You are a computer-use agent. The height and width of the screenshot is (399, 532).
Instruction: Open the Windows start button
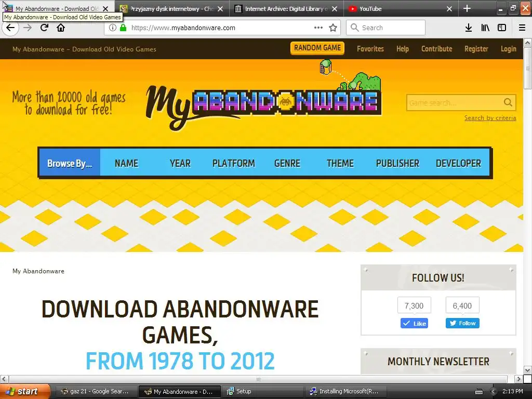click(x=25, y=391)
